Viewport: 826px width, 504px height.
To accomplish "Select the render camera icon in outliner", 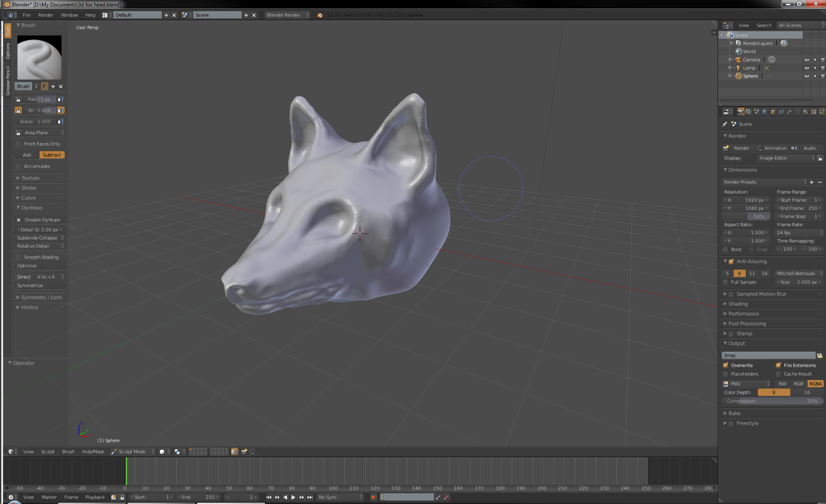I will click(x=822, y=60).
